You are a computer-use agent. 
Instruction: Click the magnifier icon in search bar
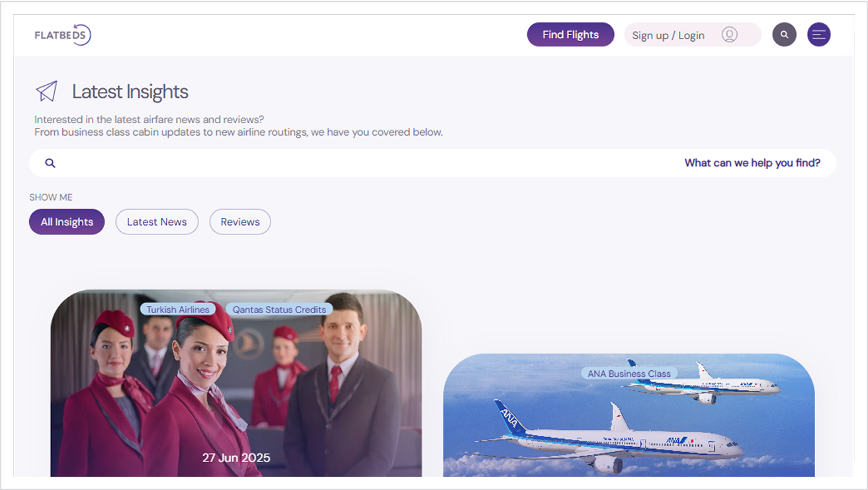click(x=50, y=163)
